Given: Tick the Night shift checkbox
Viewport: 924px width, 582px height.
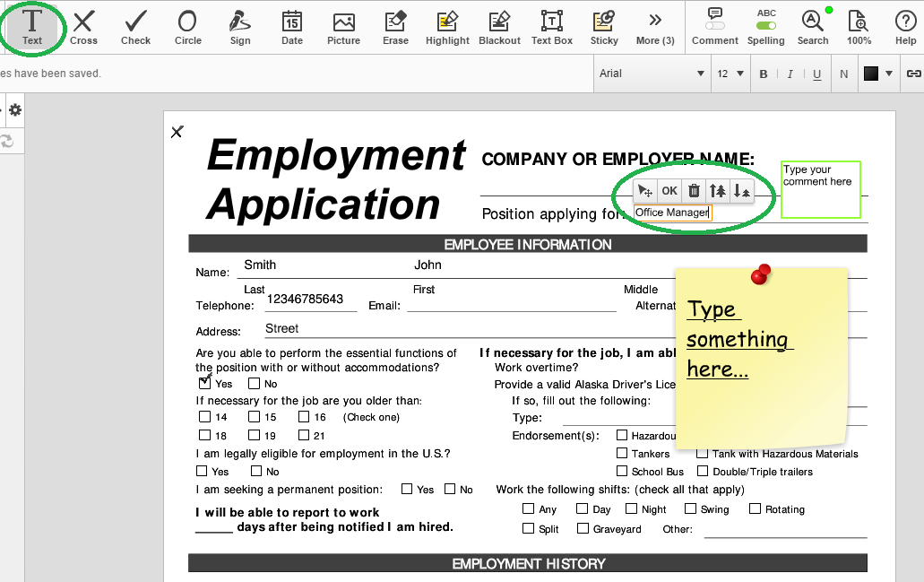Looking at the screenshot, I should (631, 508).
